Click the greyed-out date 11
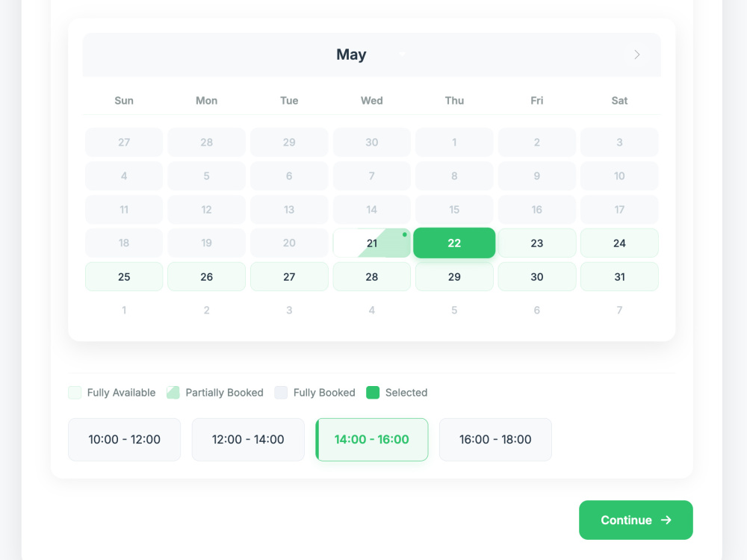Viewport: 747px width, 560px height. tap(124, 210)
